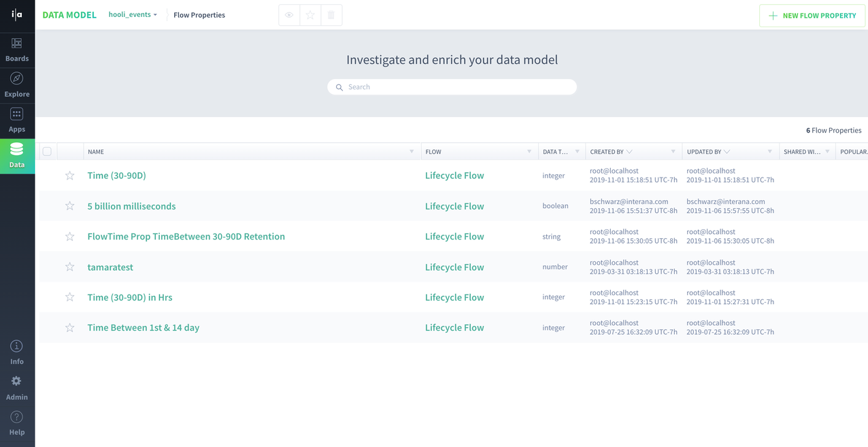Image resolution: width=868 pixels, height=447 pixels.
Task: Click the string data type cell
Action: point(552,237)
